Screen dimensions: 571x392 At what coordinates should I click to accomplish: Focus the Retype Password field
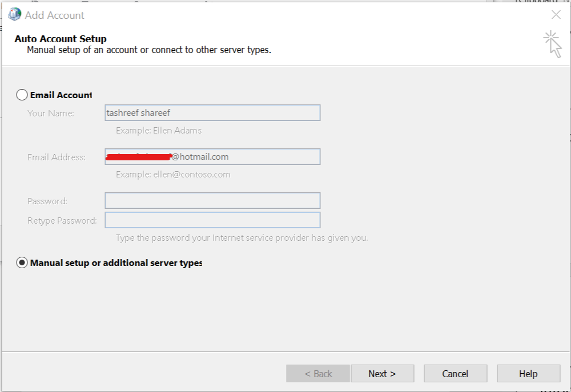pos(212,220)
